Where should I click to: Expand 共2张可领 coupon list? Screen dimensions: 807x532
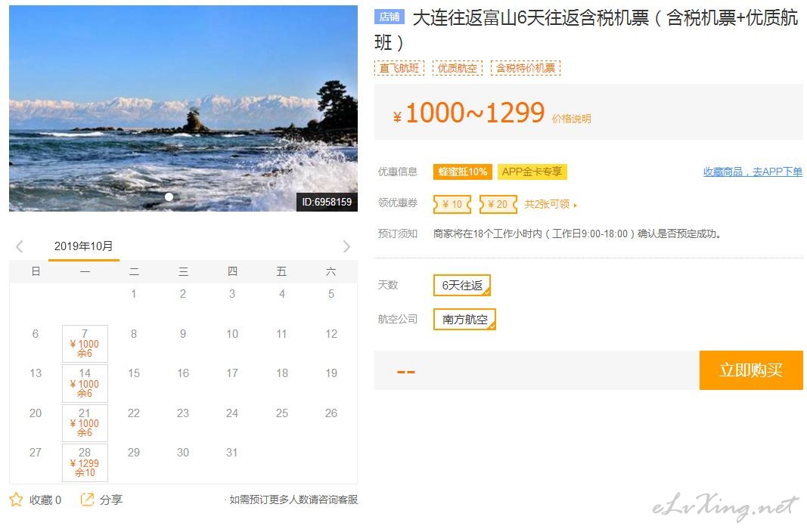point(551,204)
